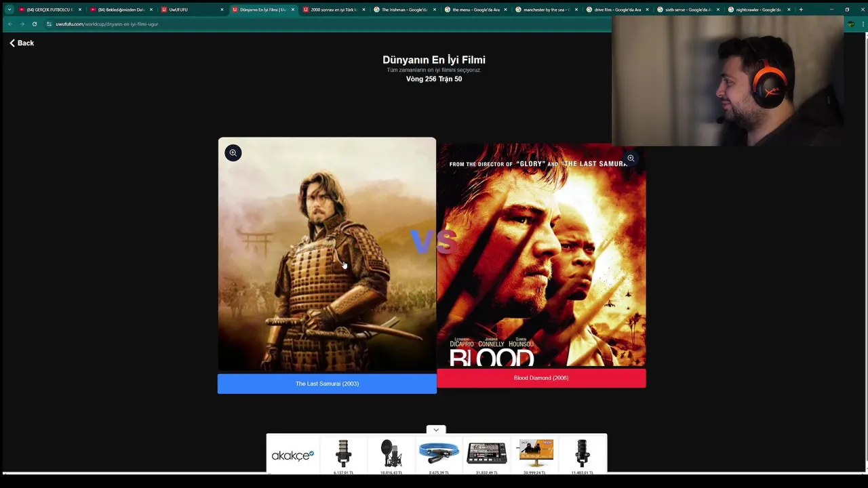The width and height of the screenshot is (868, 488).
Task: Switch to The Irishman Google tab
Action: [404, 9]
